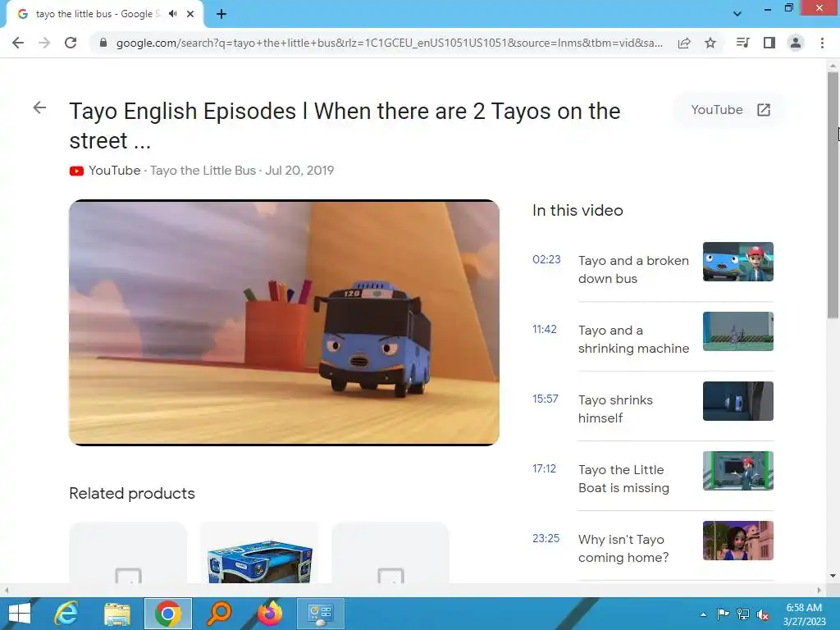Open the magnifier search app on taskbar
This screenshot has height=630, width=840.
[218, 614]
